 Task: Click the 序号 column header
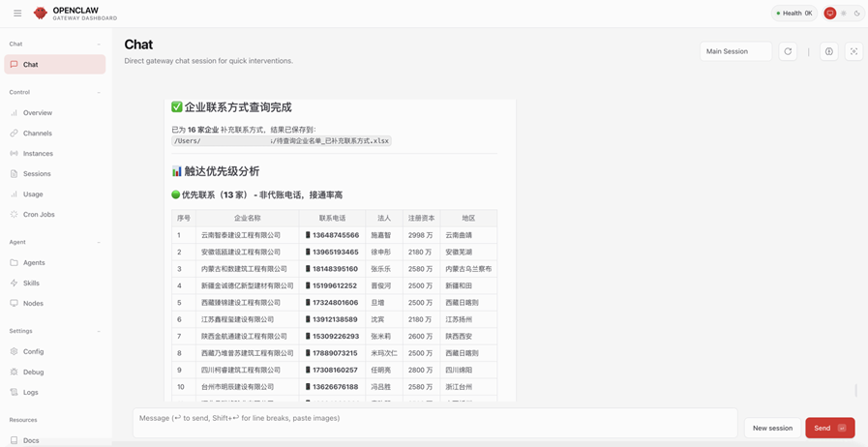(184, 218)
